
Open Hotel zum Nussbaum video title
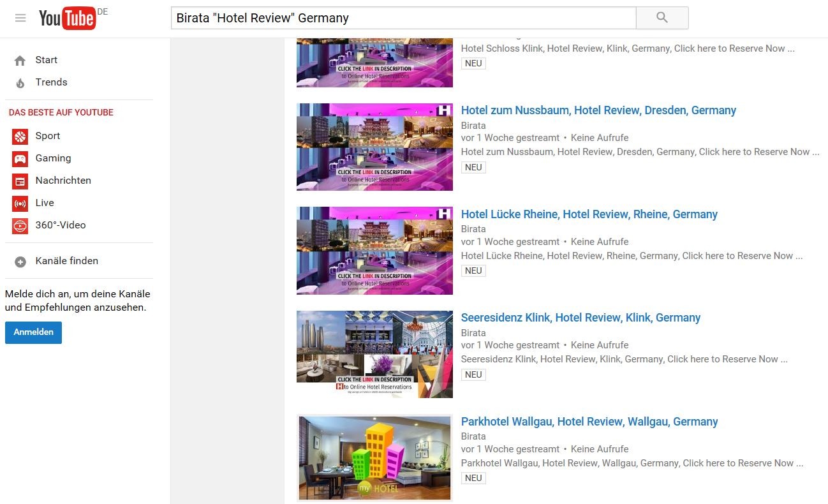598,110
